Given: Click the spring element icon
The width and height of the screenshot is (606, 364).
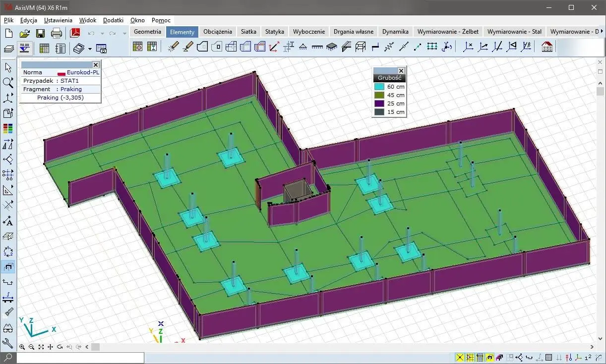Looking at the screenshot, I should coord(389,47).
